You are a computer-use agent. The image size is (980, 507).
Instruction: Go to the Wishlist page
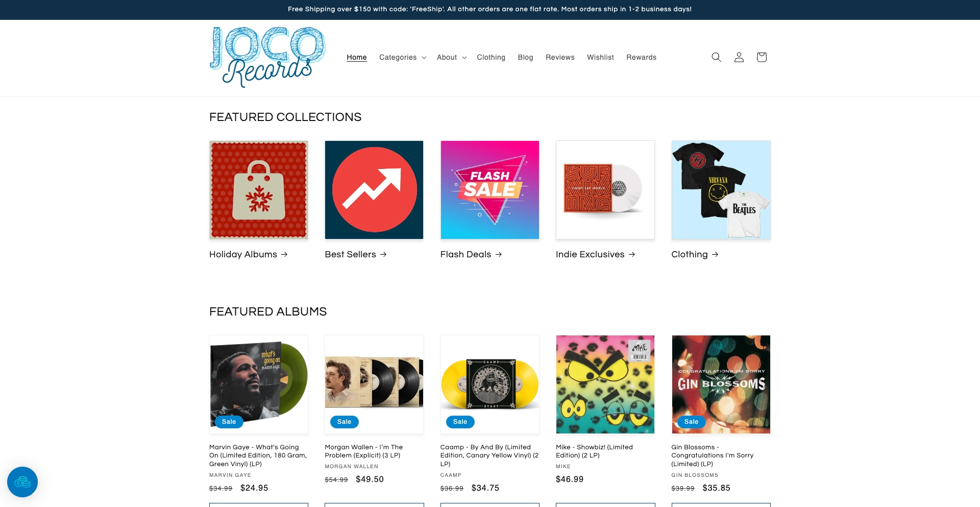coord(600,57)
